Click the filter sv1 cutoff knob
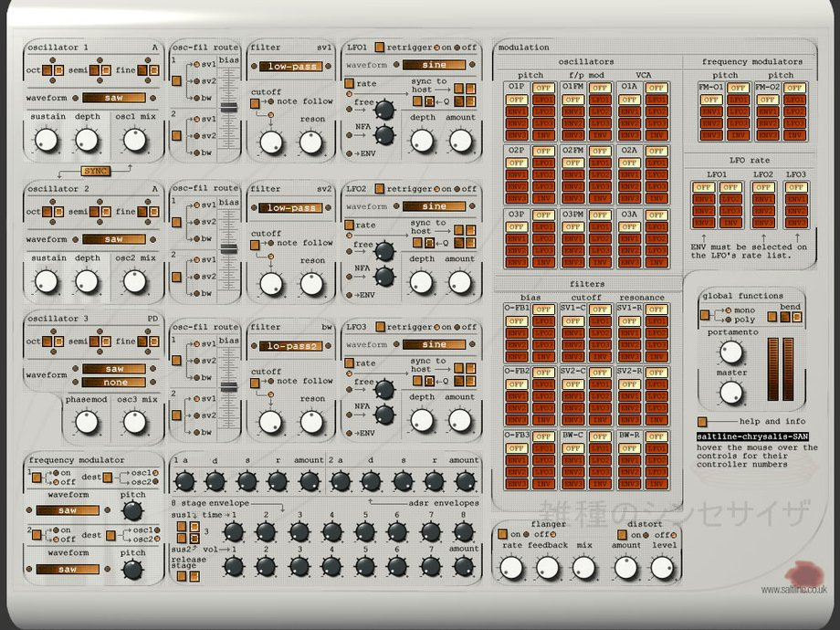The width and height of the screenshot is (840, 630). [x=269, y=142]
